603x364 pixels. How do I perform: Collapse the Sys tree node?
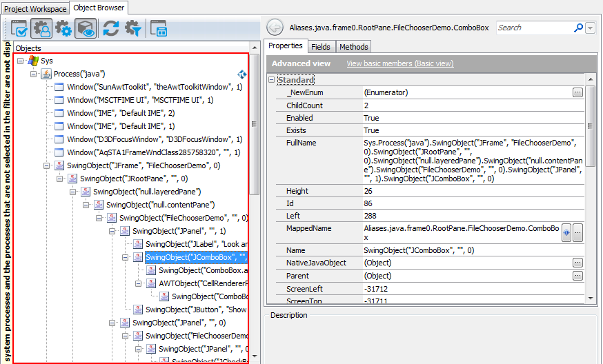20,61
